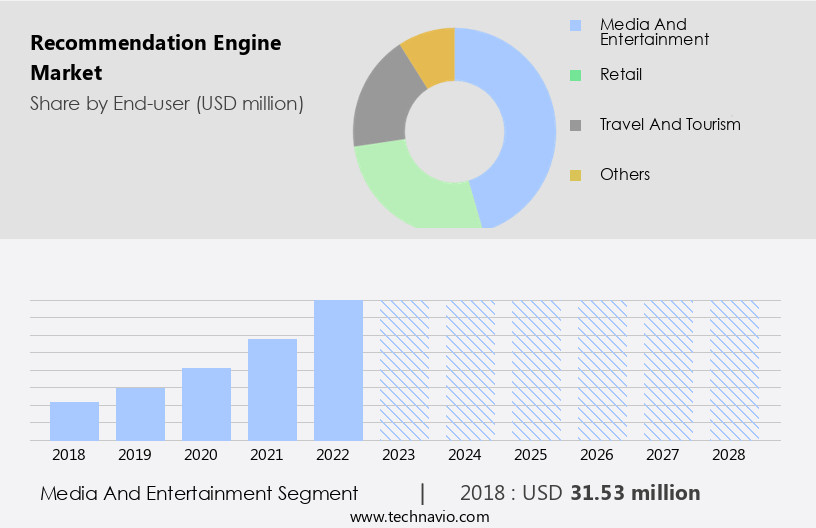Click the yellow Others legend swatch

(575, 175)
